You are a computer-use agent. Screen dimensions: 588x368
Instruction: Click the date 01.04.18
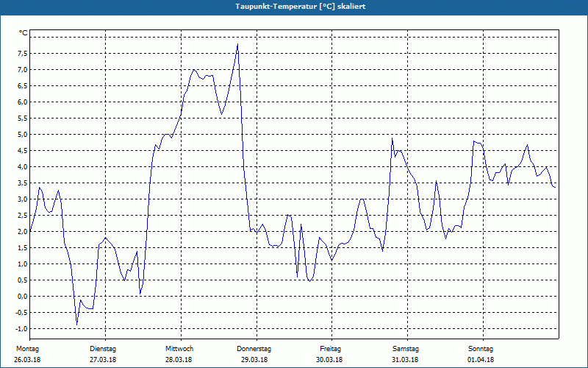[x=481, y=359]
